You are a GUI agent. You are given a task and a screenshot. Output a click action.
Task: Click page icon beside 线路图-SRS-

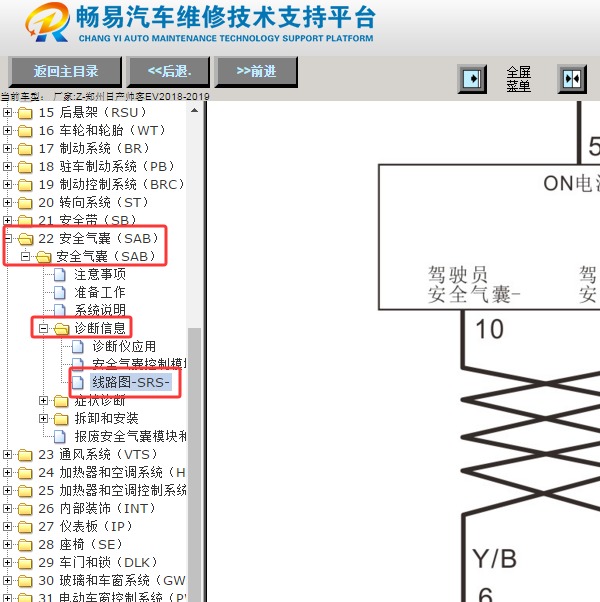point(78,383)
